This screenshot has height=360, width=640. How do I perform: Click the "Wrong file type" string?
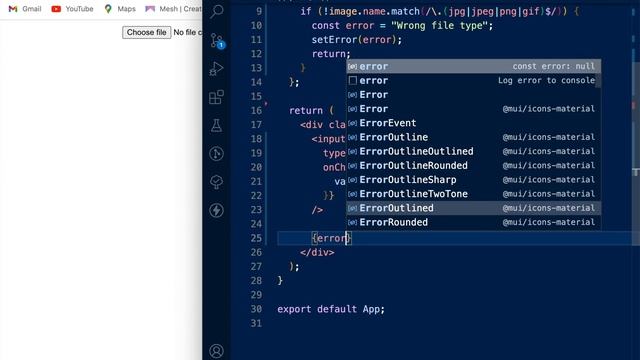(439, 25)
